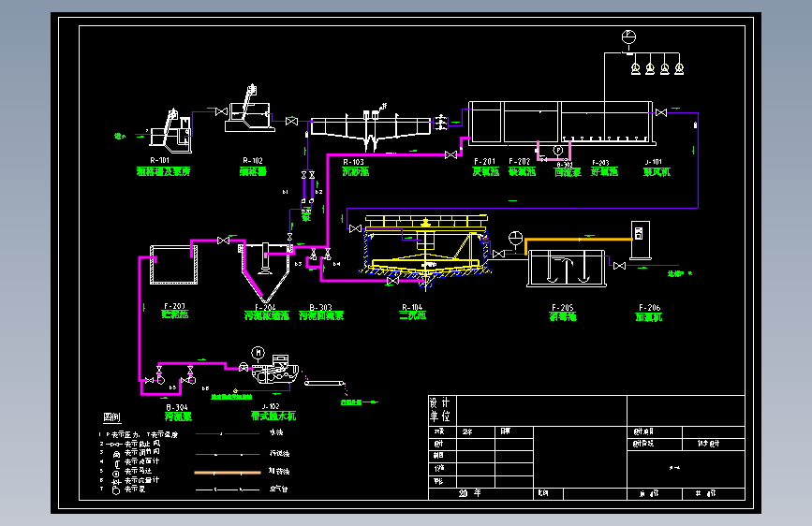This screenshot has width=812, height=526.
Task: Click the fine screen drawing above R-102
Action: 250,109
